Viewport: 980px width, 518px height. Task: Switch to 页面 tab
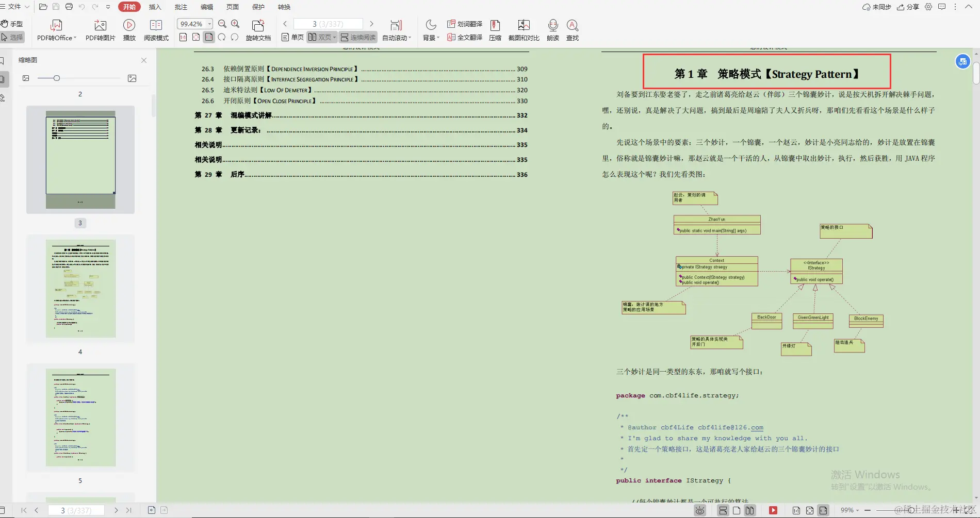click(x=232, y=7)
